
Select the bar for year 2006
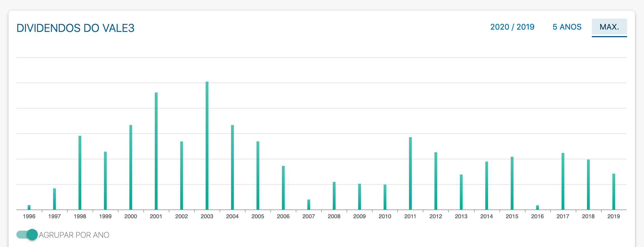click(283, 188)
